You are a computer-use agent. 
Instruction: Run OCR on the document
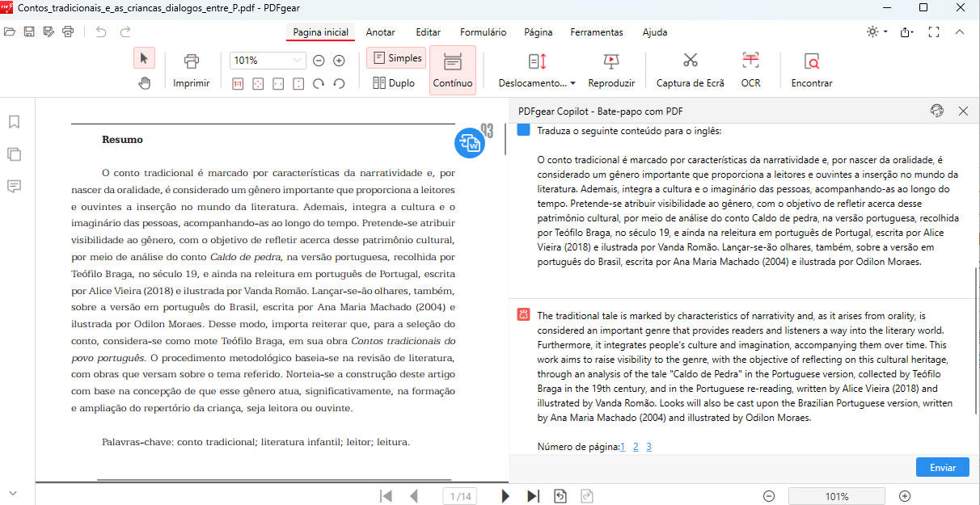(750, 69)
